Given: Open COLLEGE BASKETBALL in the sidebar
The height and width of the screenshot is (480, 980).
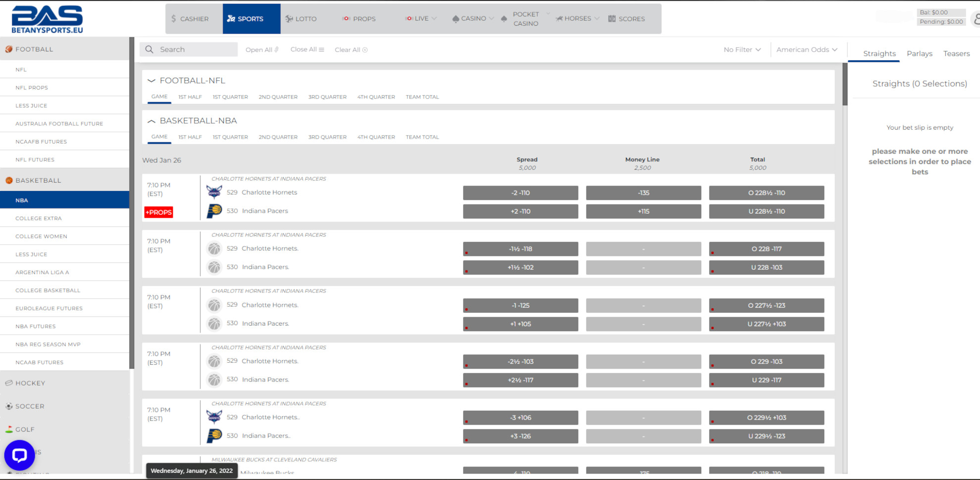Looking at the screenshot, I should 65,290.
